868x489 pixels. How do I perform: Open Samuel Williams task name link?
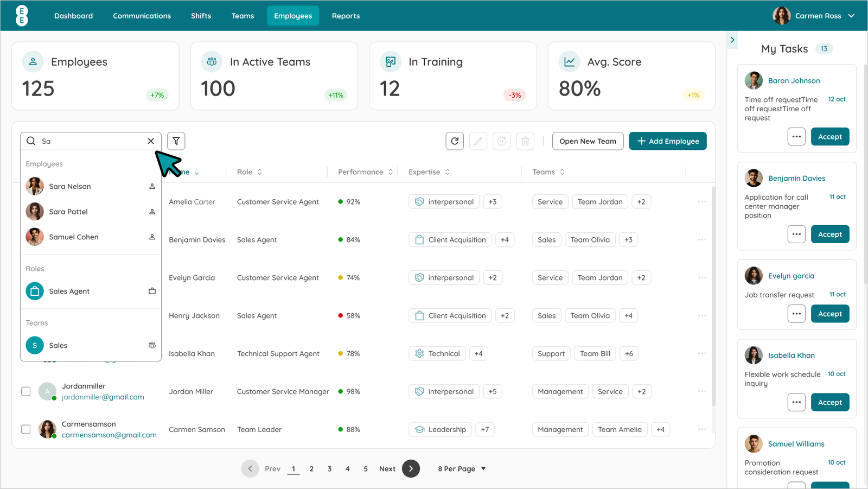(x=796, y=444)
